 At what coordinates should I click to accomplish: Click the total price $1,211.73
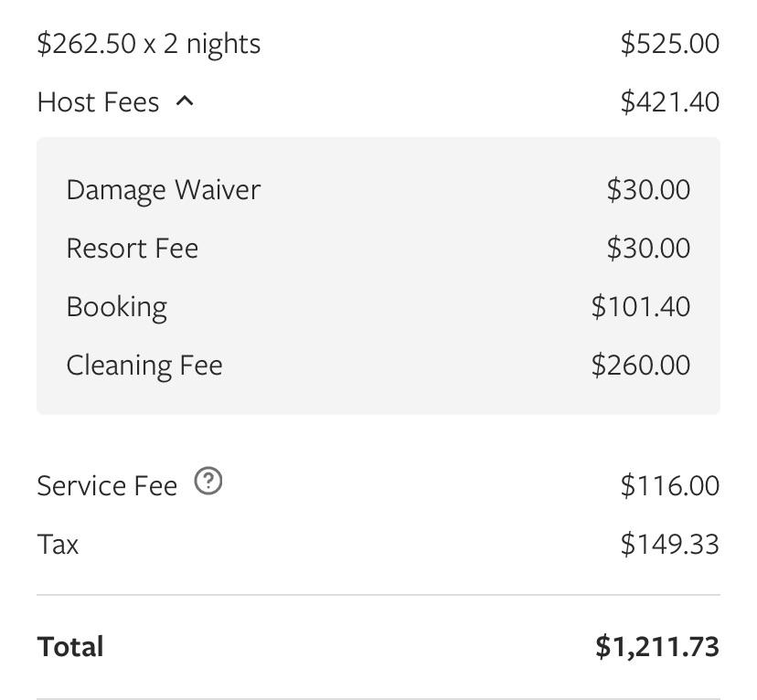657,647
